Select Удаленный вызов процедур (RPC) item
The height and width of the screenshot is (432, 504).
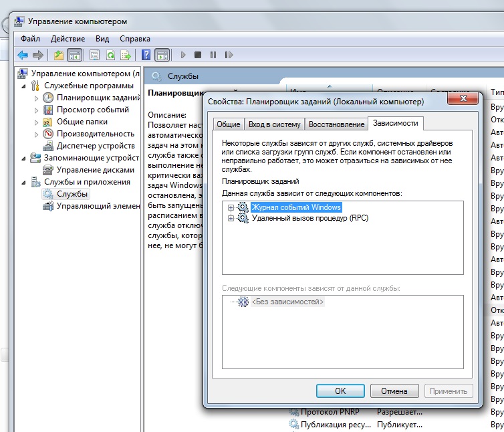(310, 219)
